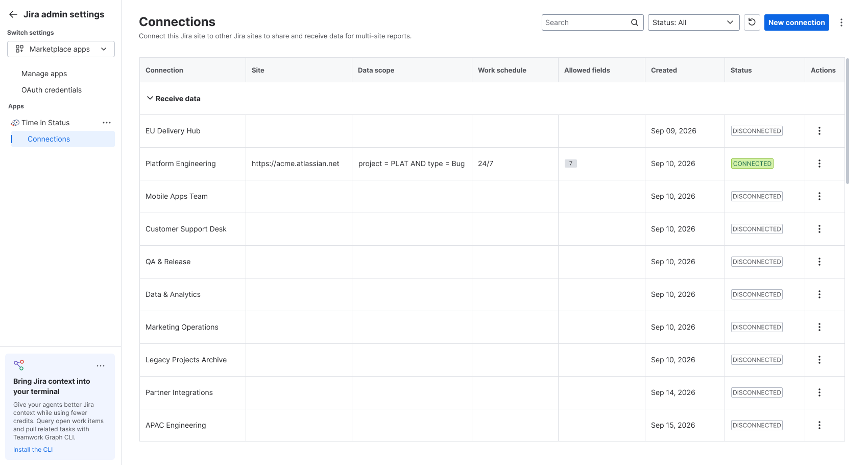Open actions menu for EU Delivery Hub
Viewport: 868px width, 465px height.
pyautogui.click(x=819, y=131)
